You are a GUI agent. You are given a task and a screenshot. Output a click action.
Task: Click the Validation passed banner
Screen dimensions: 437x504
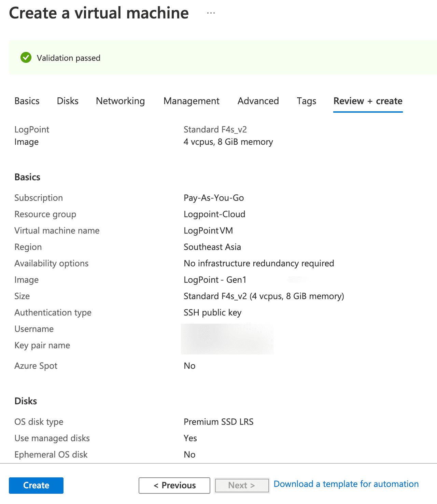pos(137,58)
